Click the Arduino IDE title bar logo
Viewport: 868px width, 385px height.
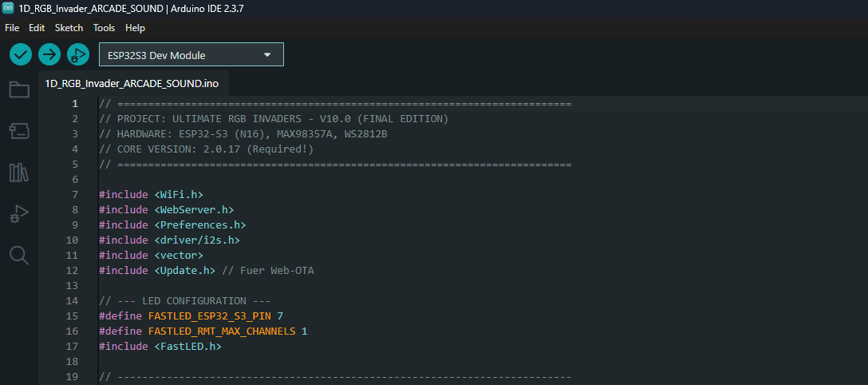8,8
